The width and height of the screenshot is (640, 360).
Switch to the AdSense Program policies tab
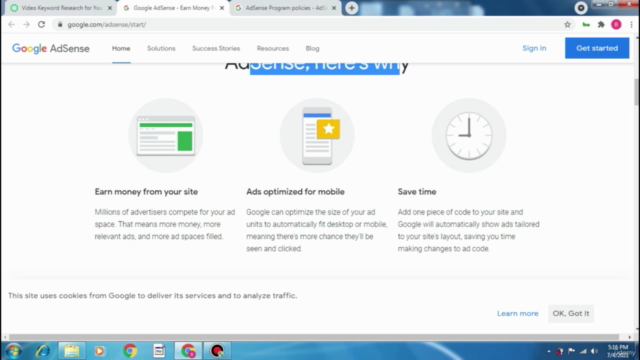[286, 8]
